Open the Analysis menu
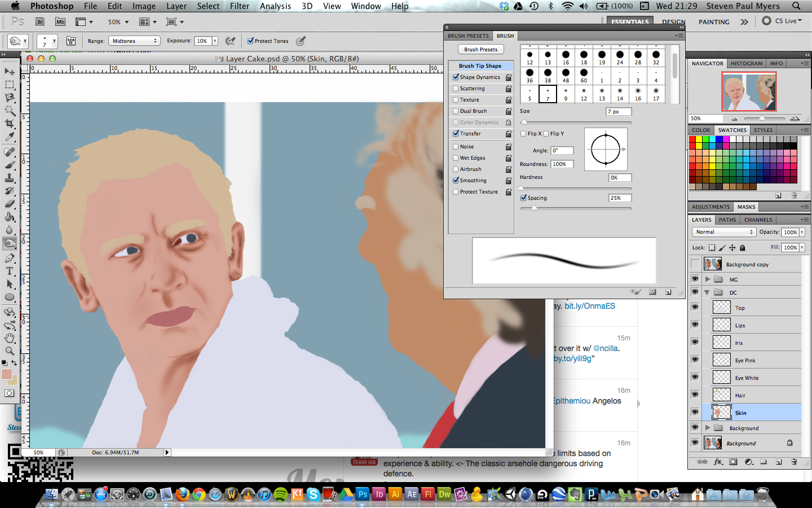The width and height of the screenshot is (812, 508). 275,6
